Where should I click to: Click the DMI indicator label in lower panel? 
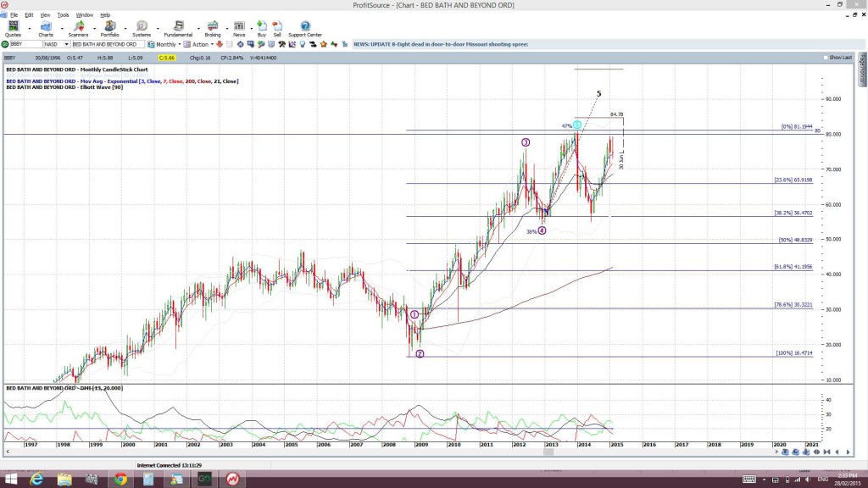(x=64, y=388)
